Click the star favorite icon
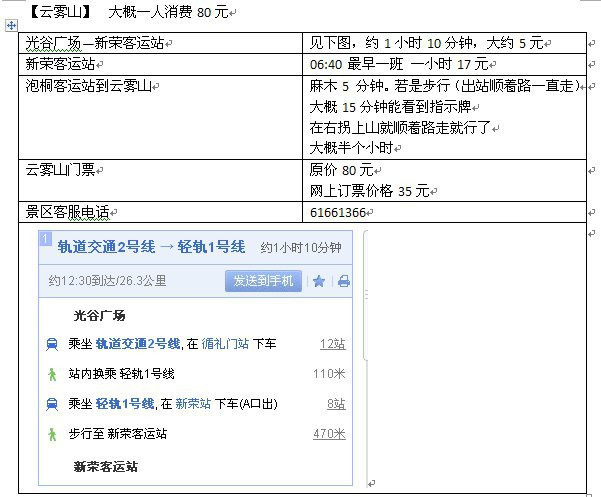 tap(319, 281)
